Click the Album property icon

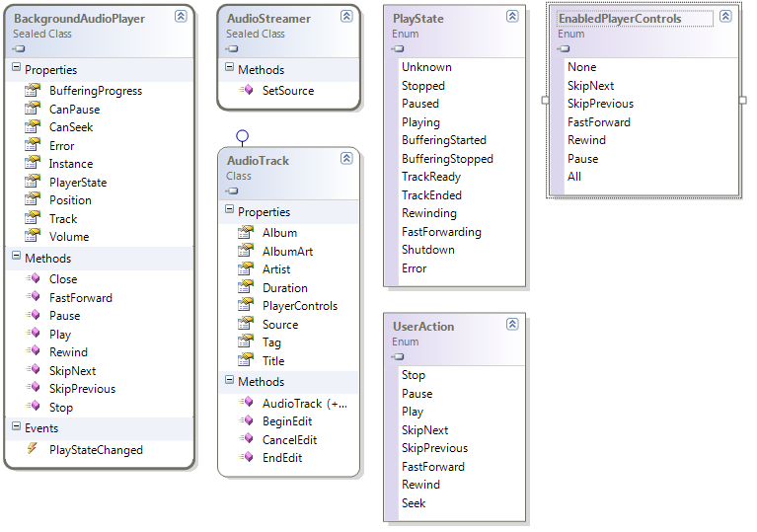(x=246, y=232)
